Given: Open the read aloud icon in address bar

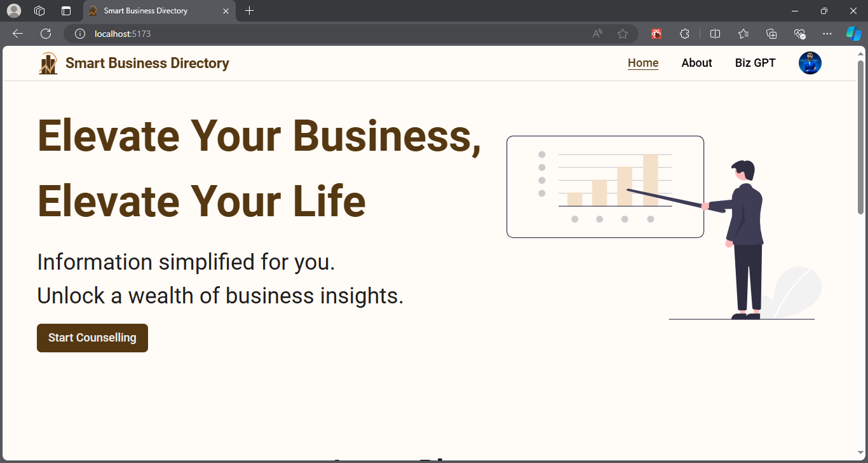Looking at the screenshot, I should tap(597, 34).
